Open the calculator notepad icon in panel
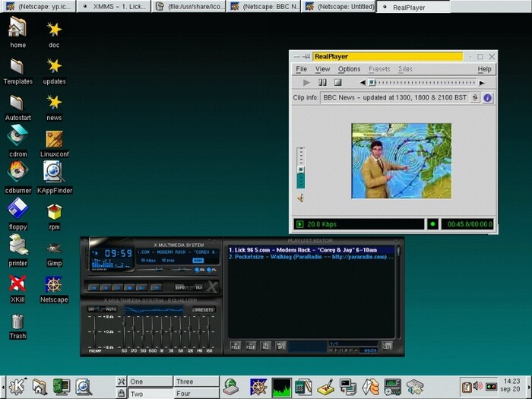 click(303, 387)
